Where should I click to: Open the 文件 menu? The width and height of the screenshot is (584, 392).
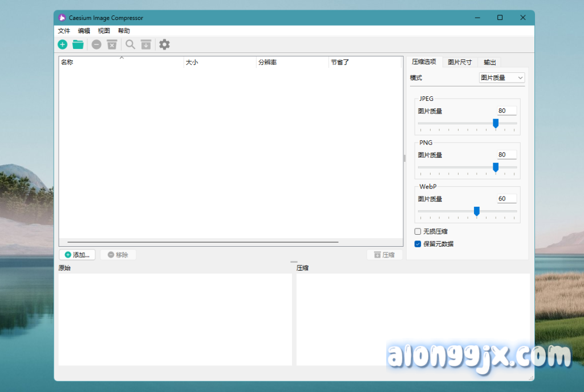[x=64, y=31]
